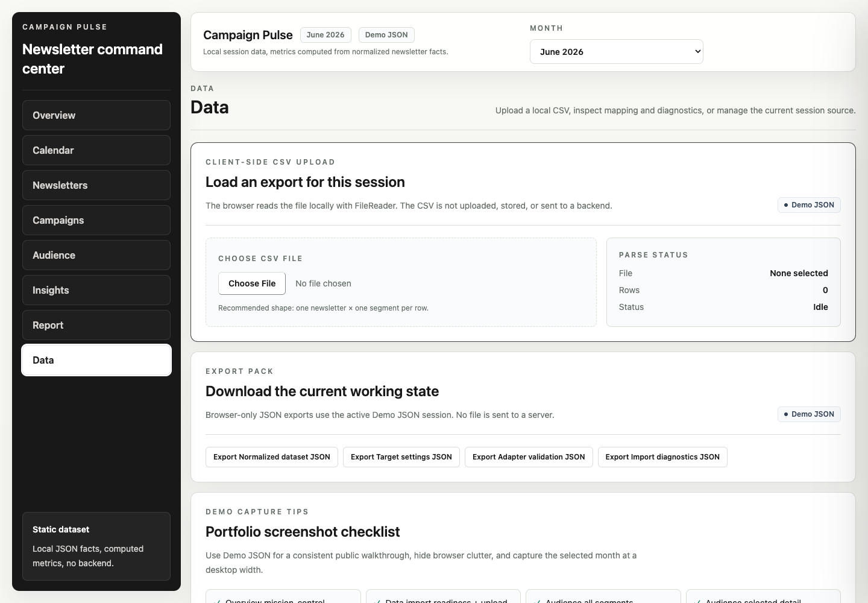The width and height of the screenshot is (868, 603).
Task: Click the CHOOSE CSV FILE label
Action: click(260, 259)
